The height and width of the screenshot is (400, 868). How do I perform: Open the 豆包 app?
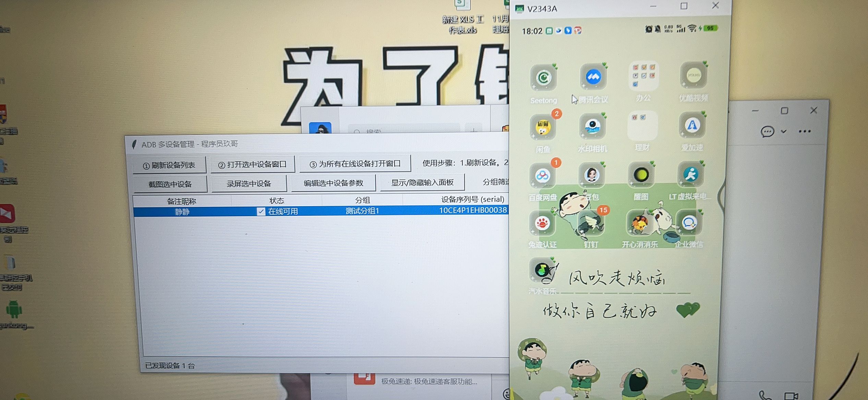tap(591, 175)
